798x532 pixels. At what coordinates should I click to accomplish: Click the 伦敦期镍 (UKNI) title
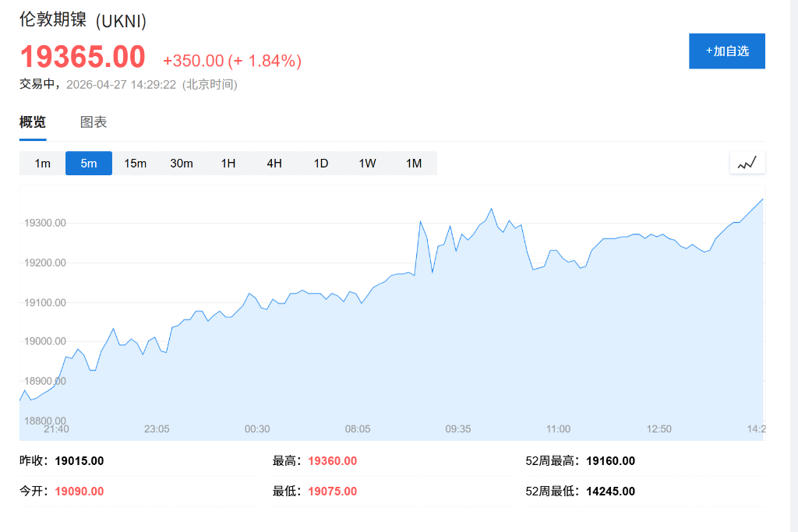81,21
